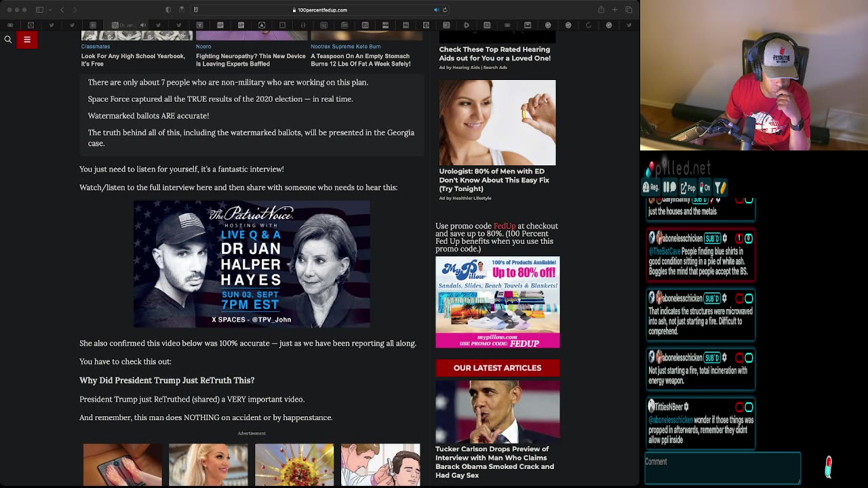The height and width of the screenshot is (488, 868).
Task: Click the virus illustration ad thumbnail
Action: tap(294, 465)
